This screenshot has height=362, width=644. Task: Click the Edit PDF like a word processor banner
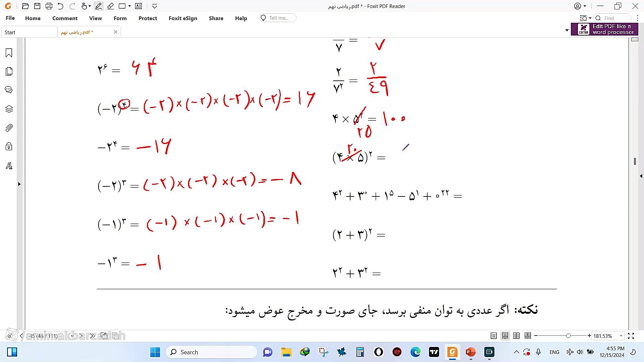tap(604, 29)
